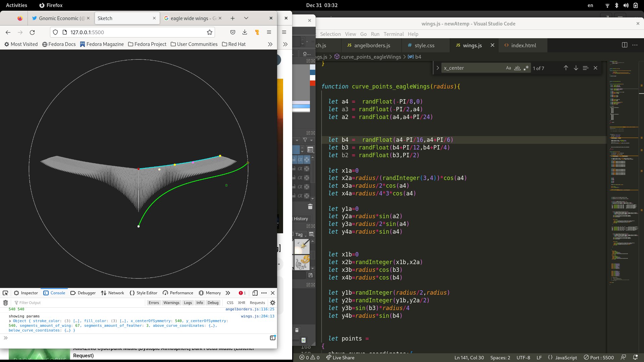
Task: Click the Port : 5500 status button
Action: (599, 357)
